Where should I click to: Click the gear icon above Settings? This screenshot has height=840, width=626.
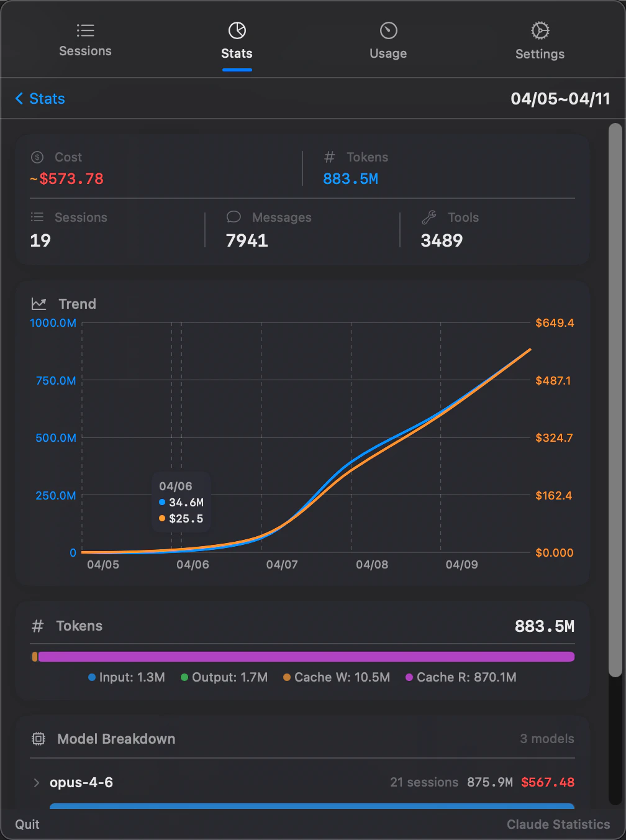pyautogui.click(x=540, y=29)
